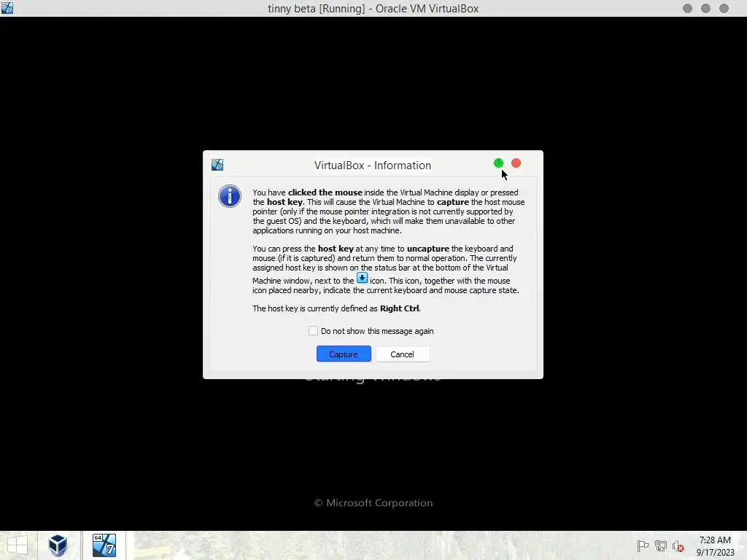Click the muted volume tray icon
This screenshot has height=560, width=747.
pos(678,546)
